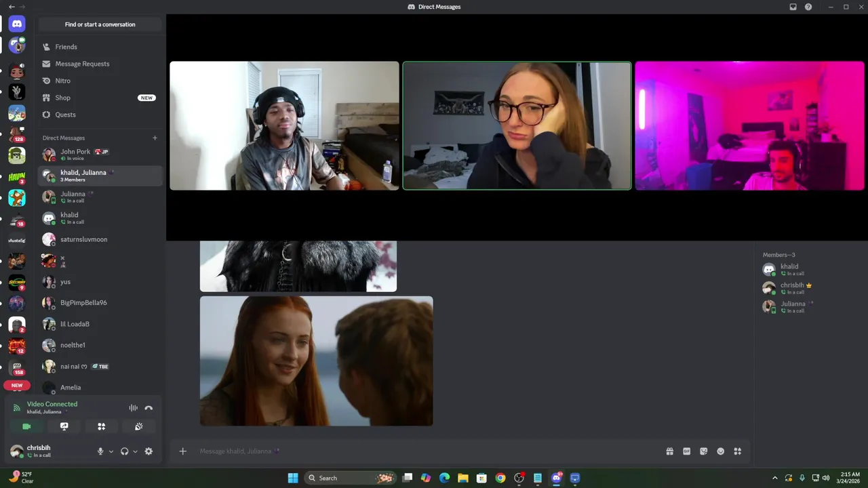Open the emoji picker
This screenshot has height=488, width=868.
[x=720, y=451]
